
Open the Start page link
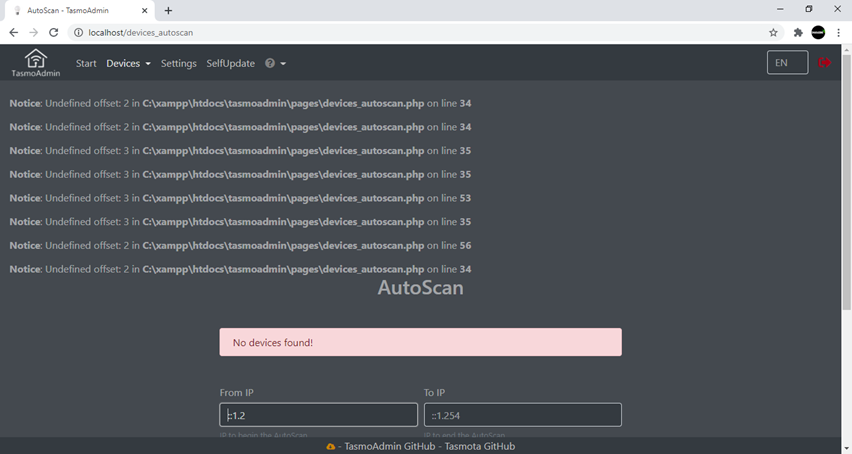click(86, 64)
